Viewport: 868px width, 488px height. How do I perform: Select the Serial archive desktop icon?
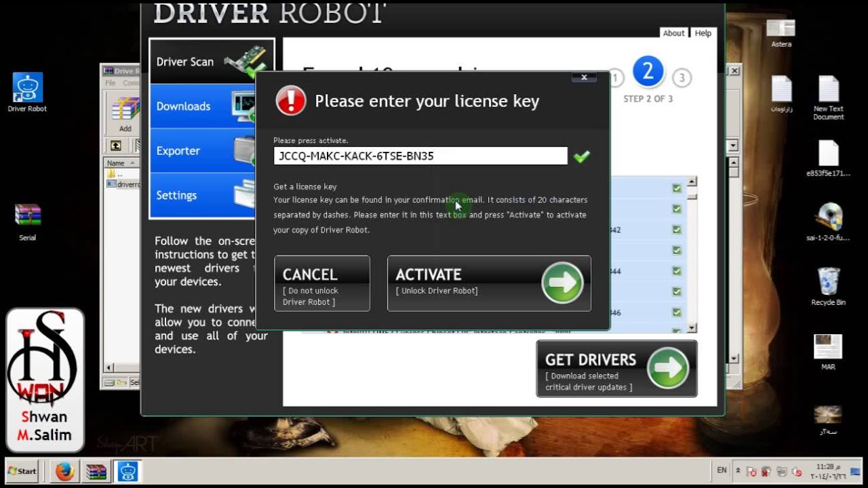(28, 222)
